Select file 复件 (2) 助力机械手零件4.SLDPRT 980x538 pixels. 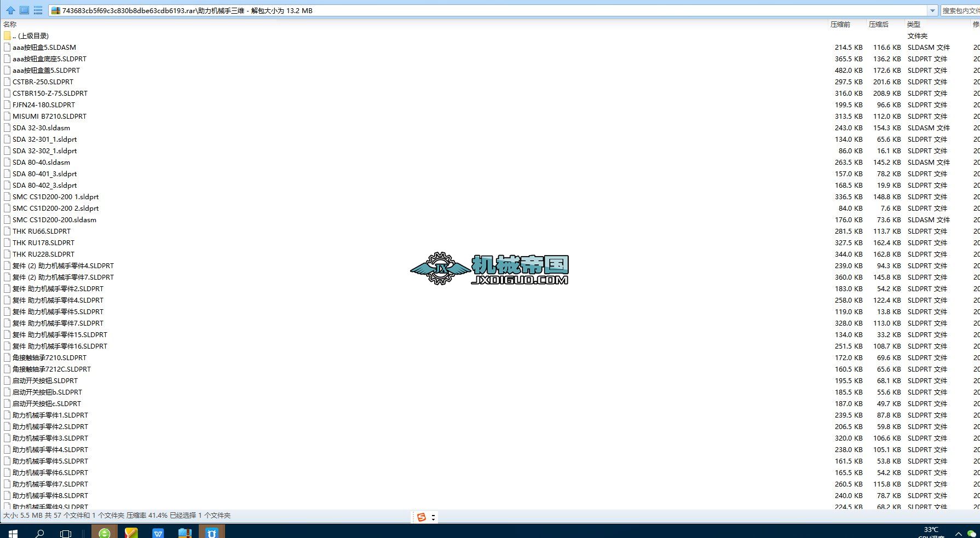(x=63, y=265)
